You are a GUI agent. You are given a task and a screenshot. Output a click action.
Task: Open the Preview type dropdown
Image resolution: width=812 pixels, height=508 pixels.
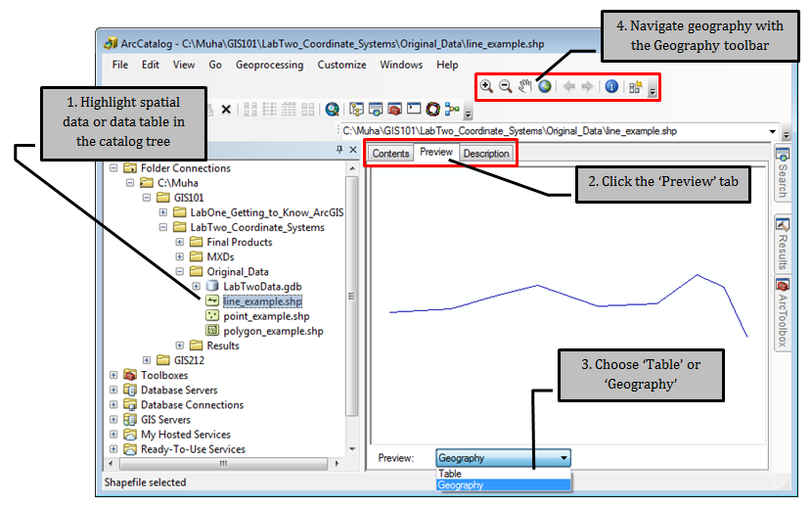click(x=504, y=458)
